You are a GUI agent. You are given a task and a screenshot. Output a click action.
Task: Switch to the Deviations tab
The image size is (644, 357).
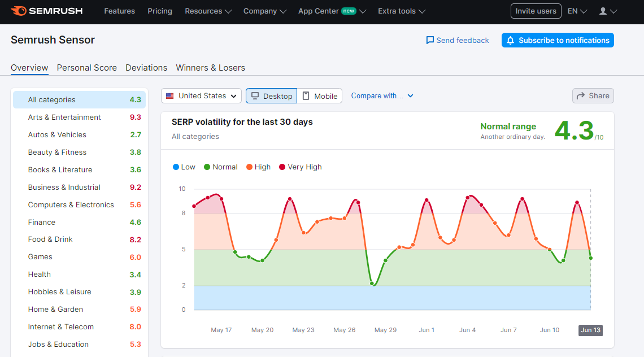click(x=146, y=68)
